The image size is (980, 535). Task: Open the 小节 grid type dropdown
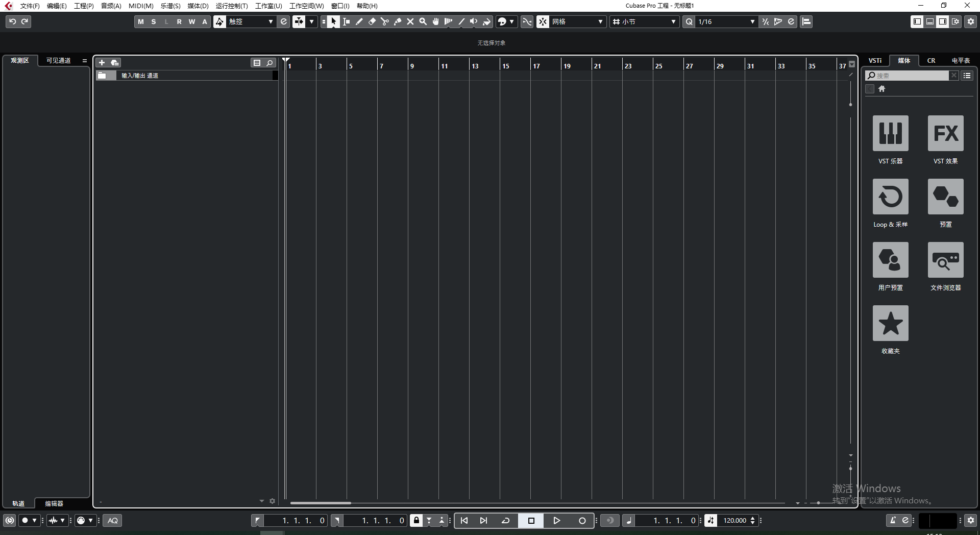coord(645,21)
